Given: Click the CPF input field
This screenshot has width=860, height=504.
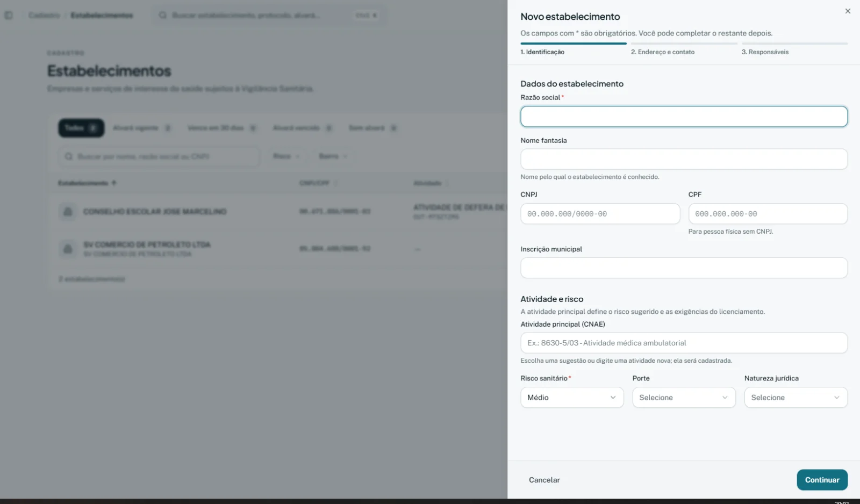Looking at the screenshot, I should coord(768,214).
